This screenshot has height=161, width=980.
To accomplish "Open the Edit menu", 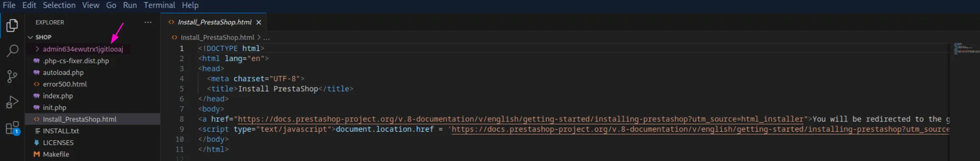I will [29, 5].
